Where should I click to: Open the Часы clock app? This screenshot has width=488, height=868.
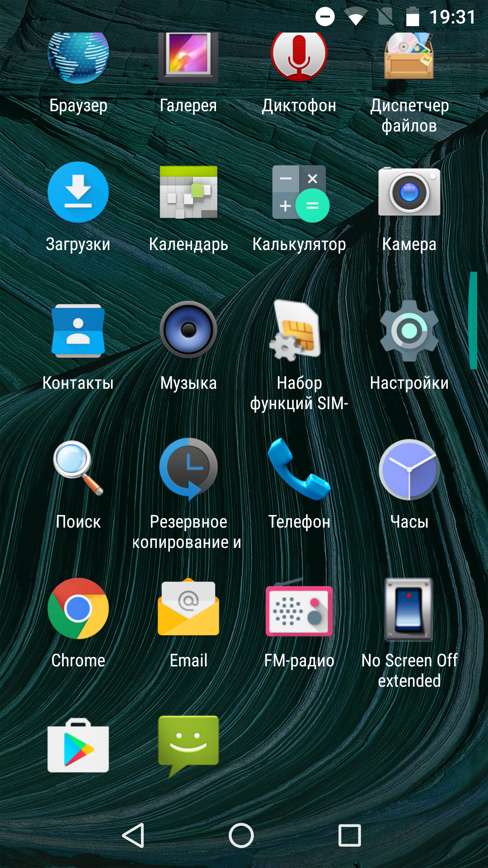pyautogui.click(x=409, y=469)
